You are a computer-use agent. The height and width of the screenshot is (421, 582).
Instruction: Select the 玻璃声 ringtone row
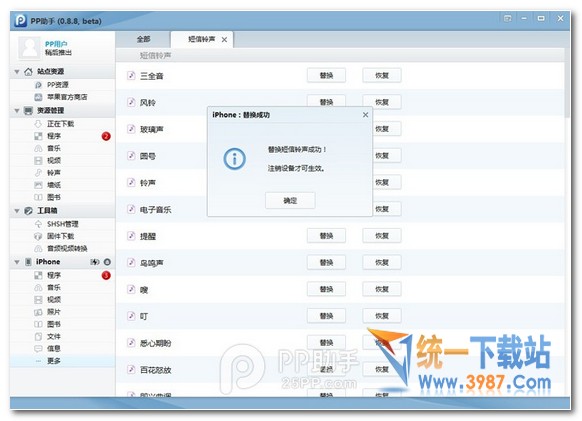pyautogui.click(x=340, y=129)
